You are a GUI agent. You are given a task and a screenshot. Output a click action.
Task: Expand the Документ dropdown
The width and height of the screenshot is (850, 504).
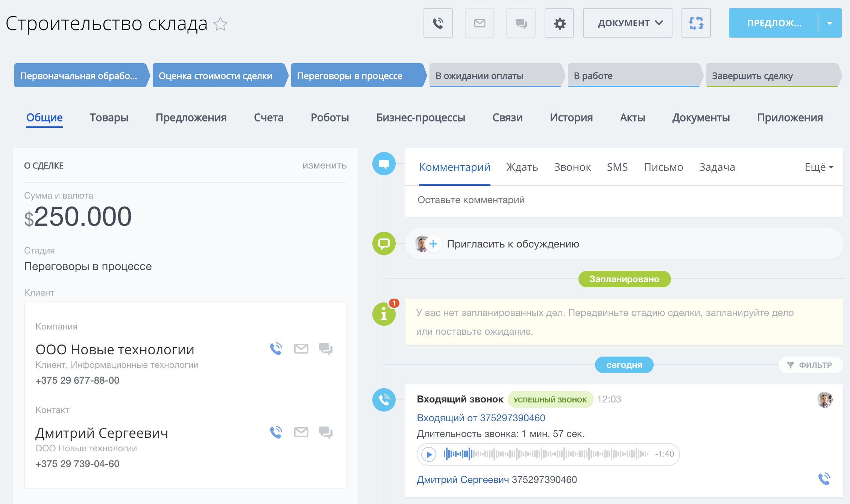pos(627,23)
